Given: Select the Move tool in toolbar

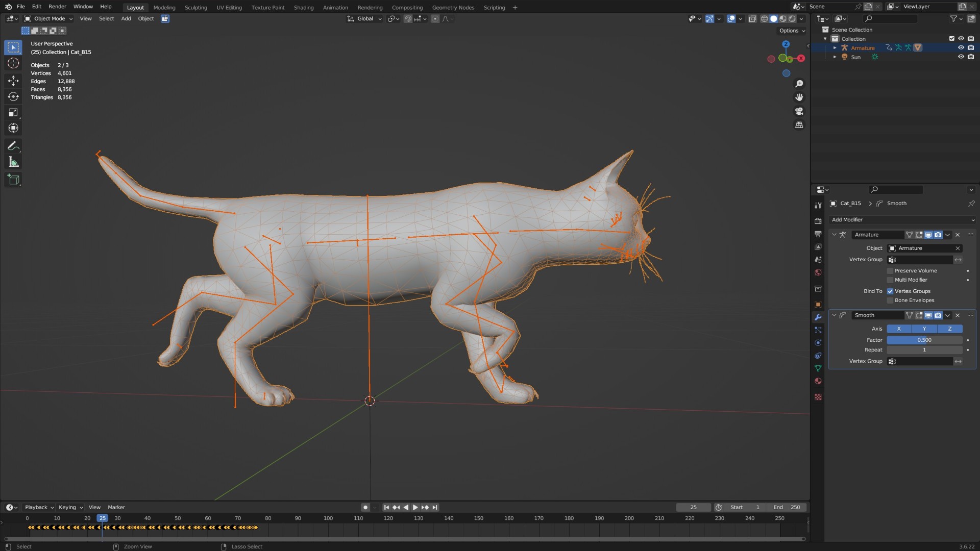Looking at the screenshot, I should click(13, 81).
